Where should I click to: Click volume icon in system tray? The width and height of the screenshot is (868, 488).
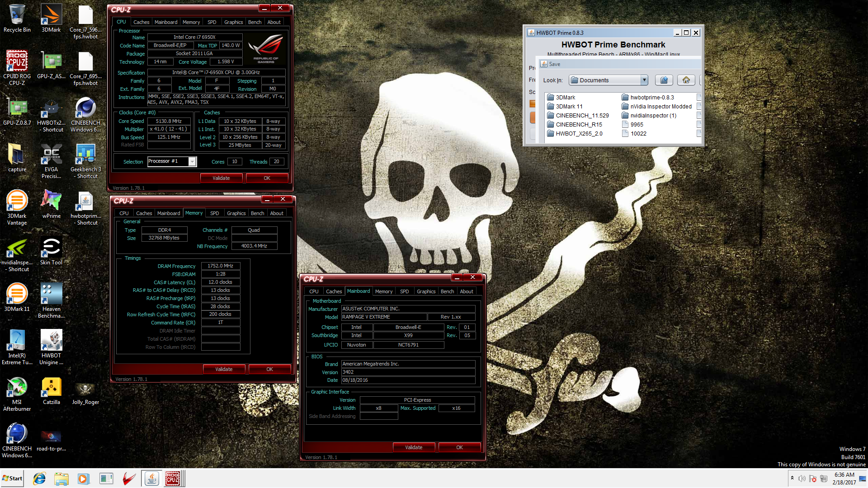pos(802,479)
